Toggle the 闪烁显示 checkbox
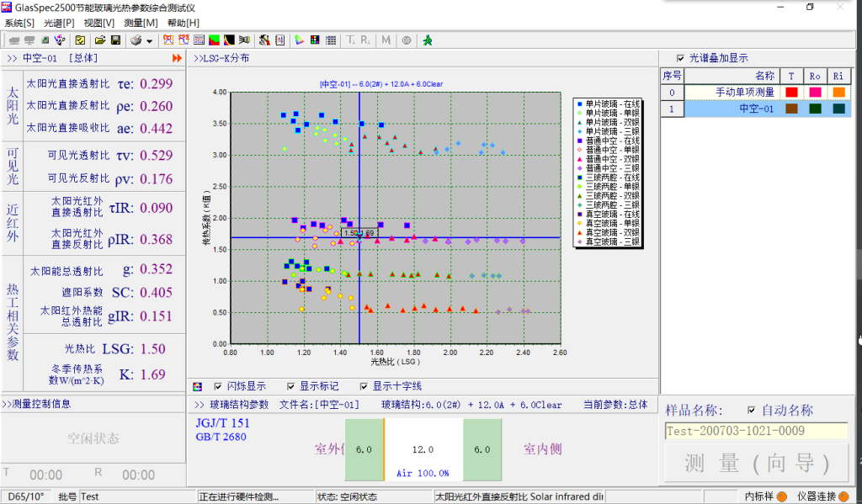 pyautogui.click(x=218, y=386)
